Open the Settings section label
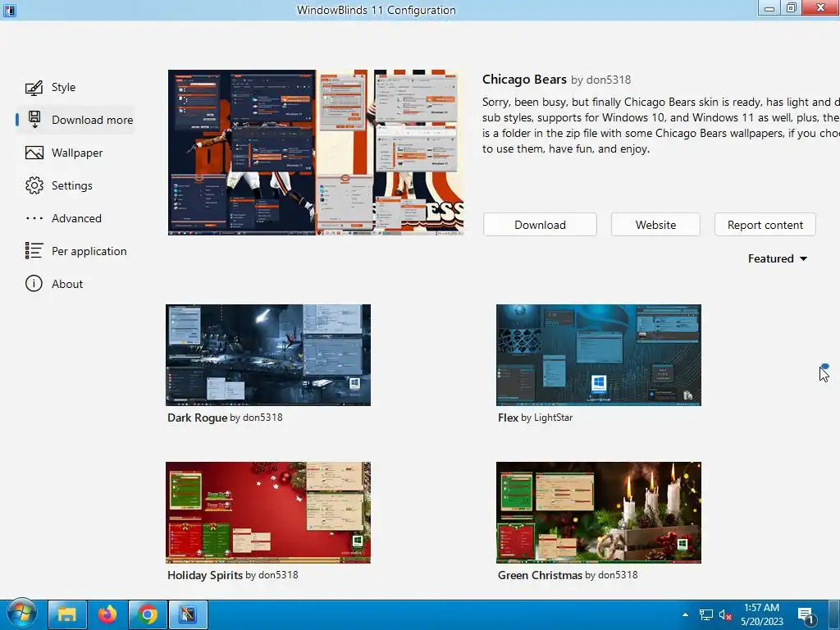This screenshot has width=840, height=630. click(x=72, y=185)
